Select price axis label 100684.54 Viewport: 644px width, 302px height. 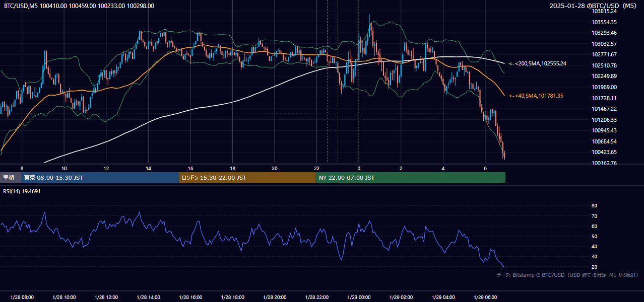click(604, 141)
